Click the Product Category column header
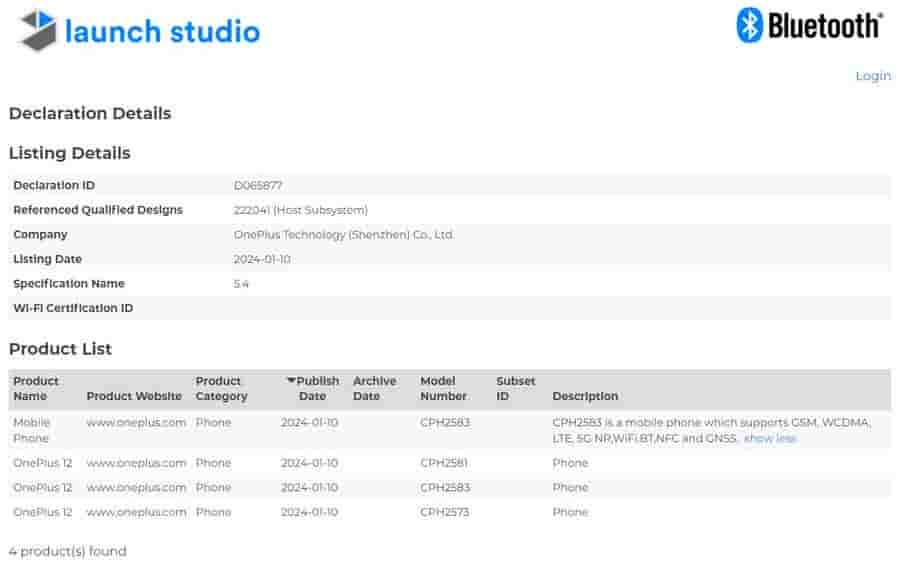 pos(221,388)
